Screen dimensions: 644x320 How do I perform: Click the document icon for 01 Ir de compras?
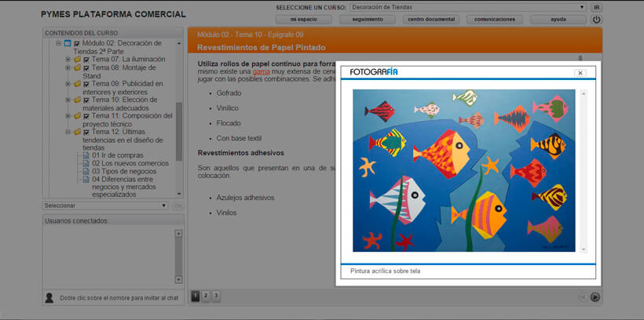(86, 155)
